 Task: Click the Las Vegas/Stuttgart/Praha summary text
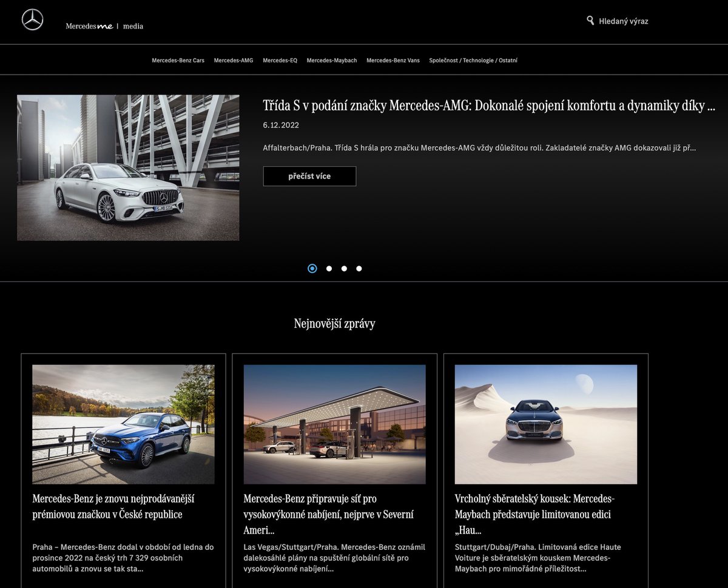334,558
